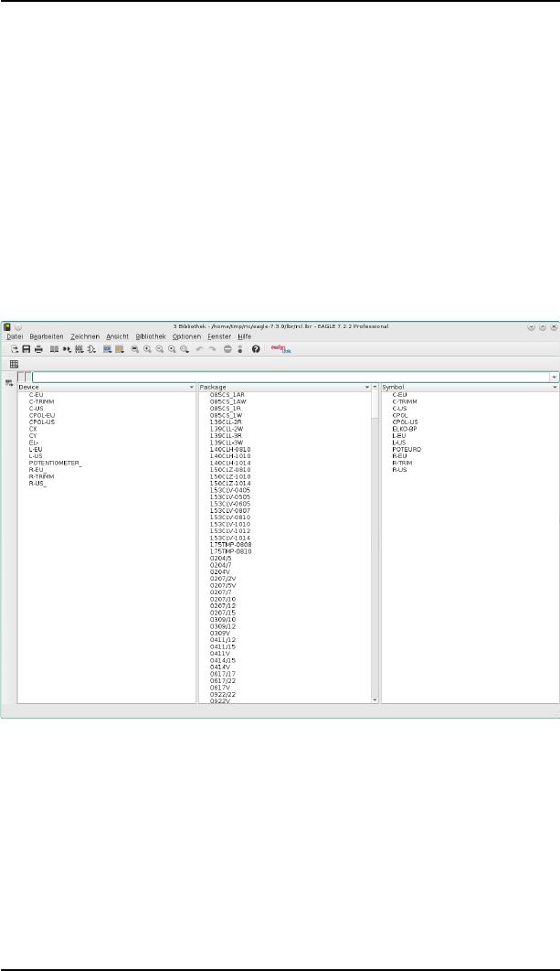560x971 pixels.
Task: Click the blue SCH script icon
Action: coord(108,349)
